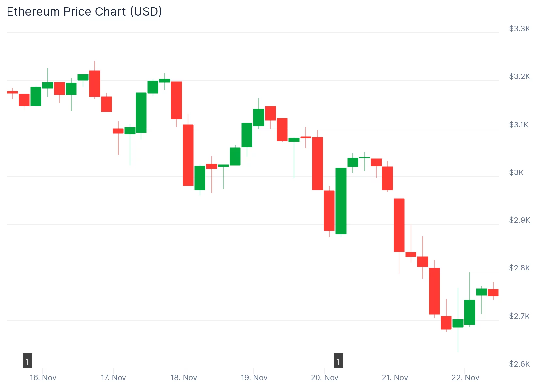This screenshot has width=537, height=392.
Task: Click the 22. Nov date label
Action: click(x=465, y=378)
